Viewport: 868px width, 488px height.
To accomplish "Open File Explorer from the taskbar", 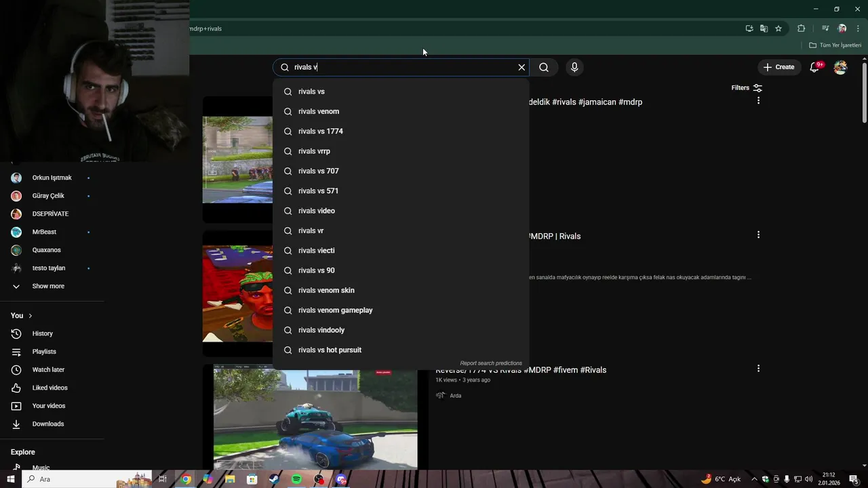I will pos(230,479).
